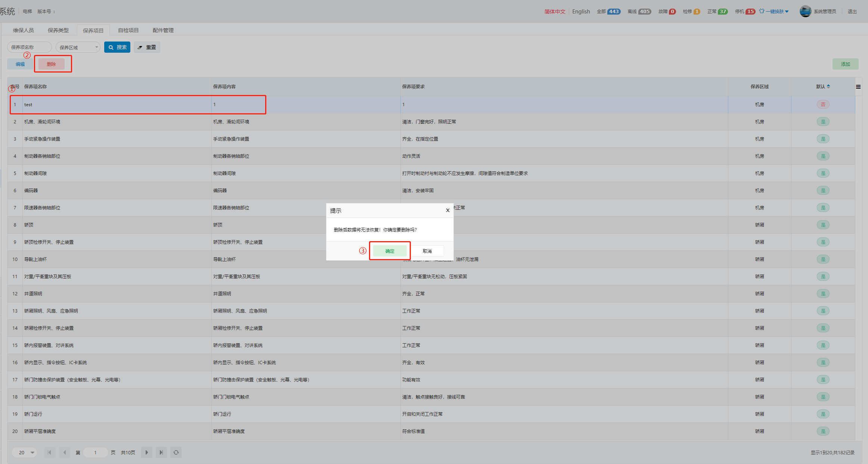Click 取消 to cancel deletion
Viewport: 868px width, 464px height.
tap(427, 251)
